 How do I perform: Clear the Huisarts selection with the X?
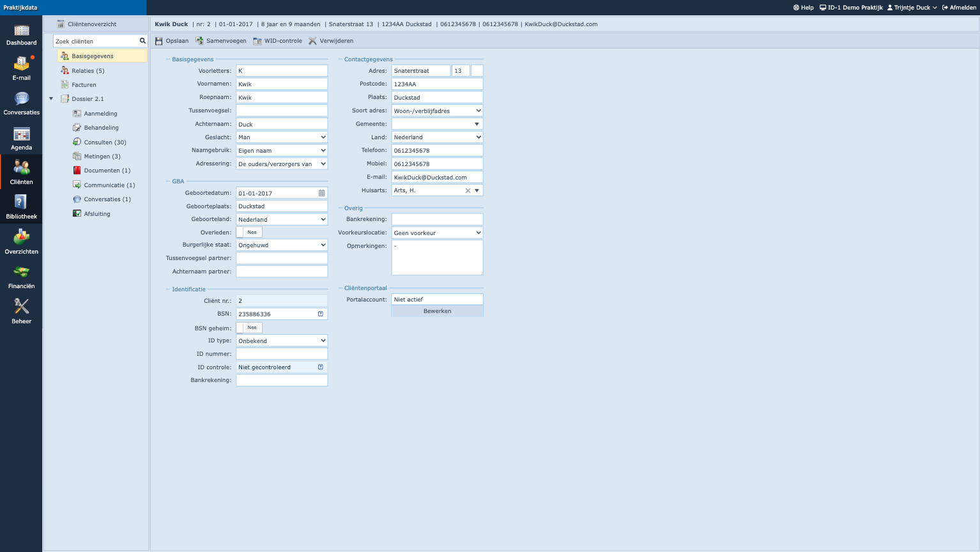coord(468,190)
